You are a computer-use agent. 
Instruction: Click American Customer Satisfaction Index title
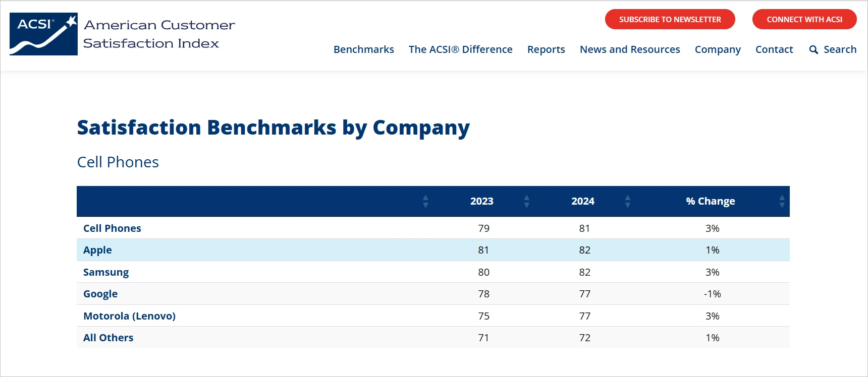[x=159, y=34]
